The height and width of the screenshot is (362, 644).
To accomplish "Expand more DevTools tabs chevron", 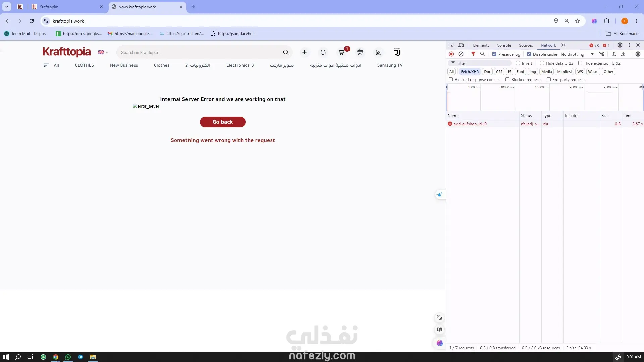I will 563,45.
